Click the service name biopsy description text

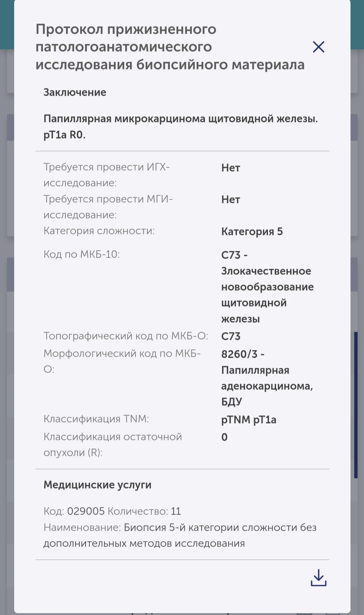tap(180, 535)
